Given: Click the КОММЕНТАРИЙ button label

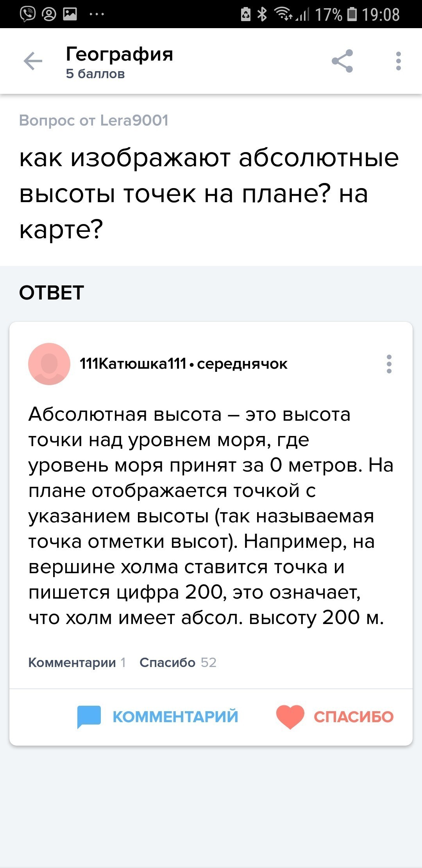Looking at the screenshot, I should (x=175, y=717).
